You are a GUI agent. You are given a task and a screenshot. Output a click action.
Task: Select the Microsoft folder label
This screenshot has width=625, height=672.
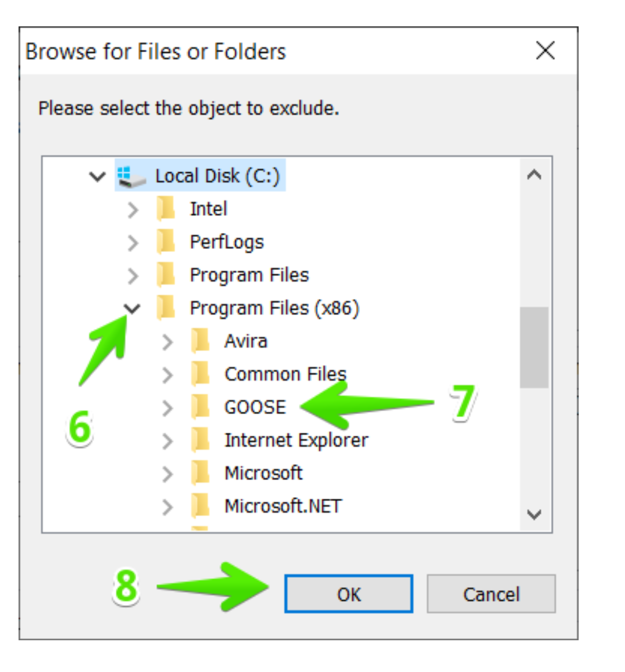tap(263, 473)
